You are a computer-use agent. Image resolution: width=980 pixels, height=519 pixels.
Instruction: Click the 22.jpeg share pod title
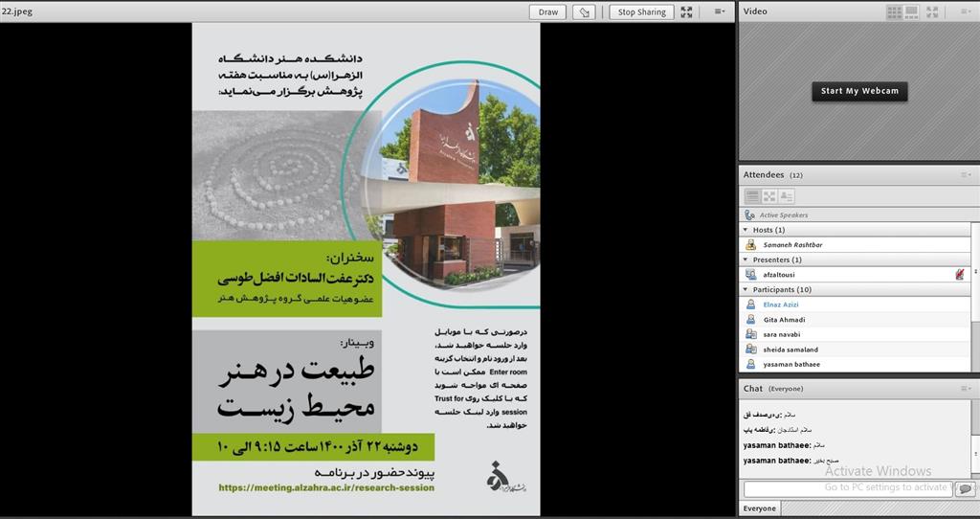click(x=17, y=11)
